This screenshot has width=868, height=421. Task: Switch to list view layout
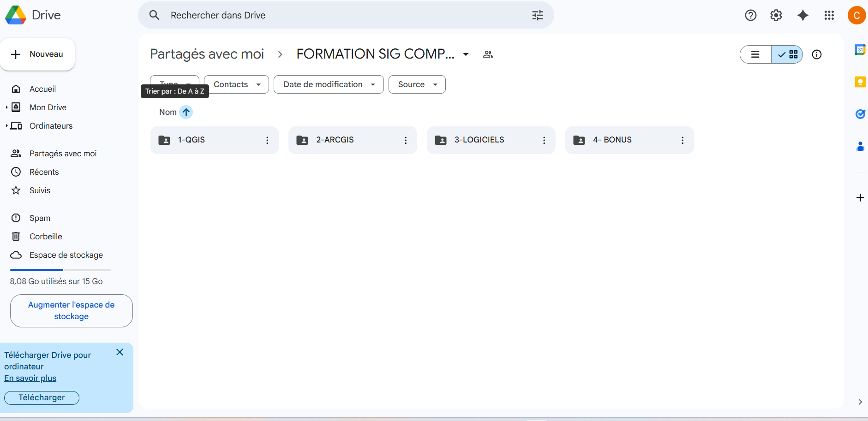pos(755,54)
